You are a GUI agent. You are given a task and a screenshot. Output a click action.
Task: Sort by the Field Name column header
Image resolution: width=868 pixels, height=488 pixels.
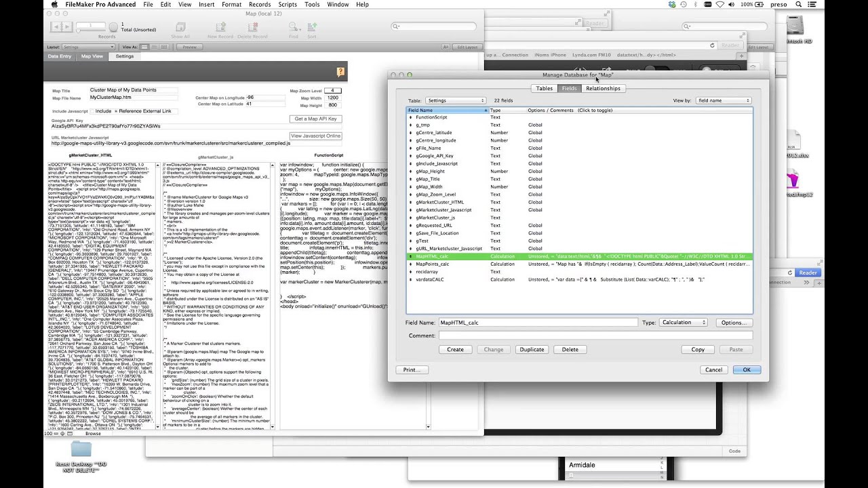pyautogui.click(x=447, y=110)
